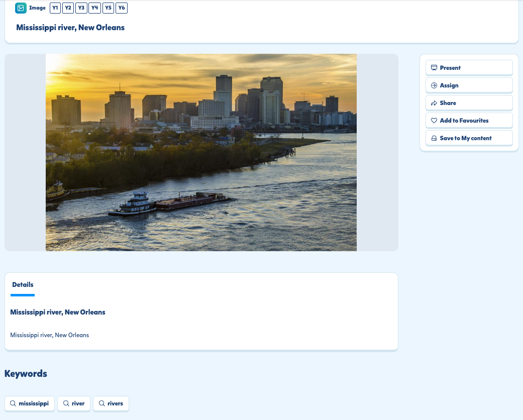523x420 pixels.
Task: Choose the Y3 year tag
Action: pos(81,8)
